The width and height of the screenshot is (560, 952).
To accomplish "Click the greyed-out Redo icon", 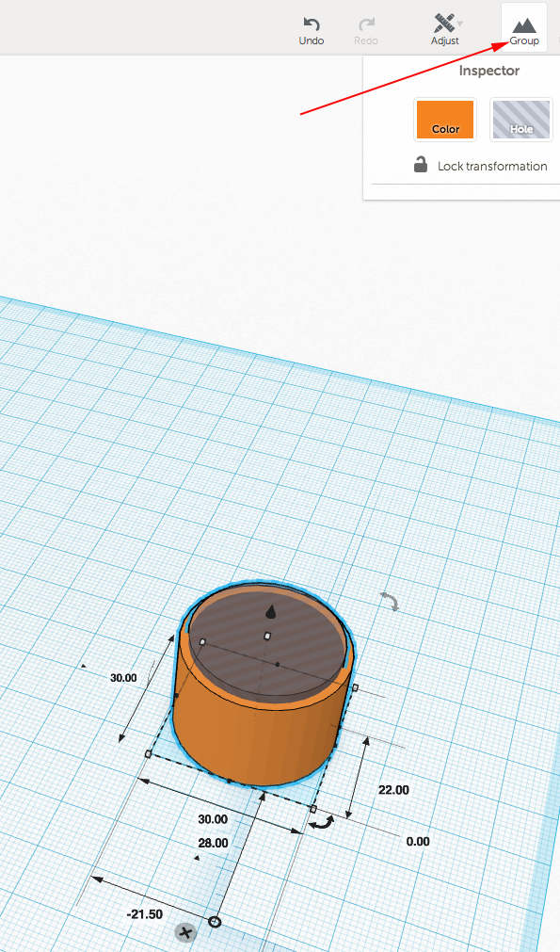I will (x=366, y=24).
